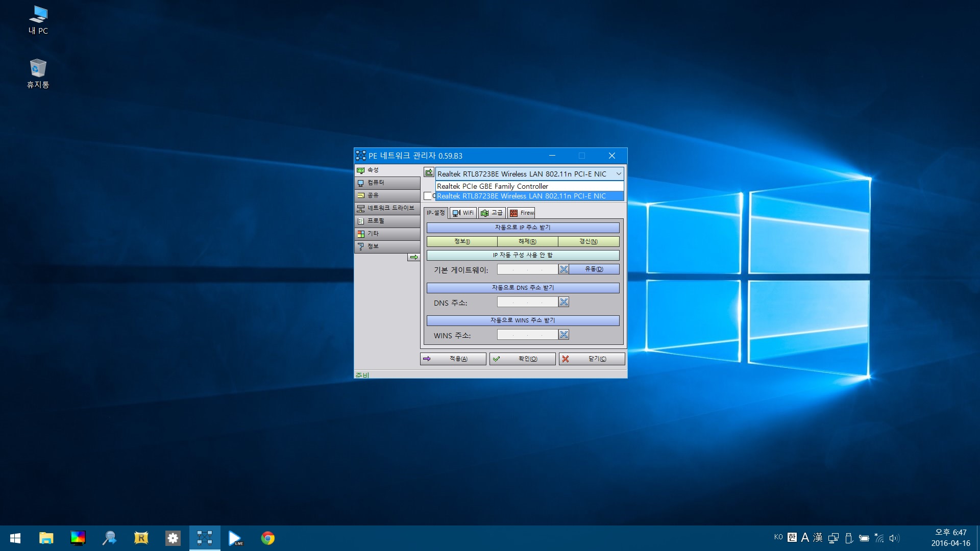Clear the WINS address with X icon
The image size is (980, 551).
tap(563, 335)
